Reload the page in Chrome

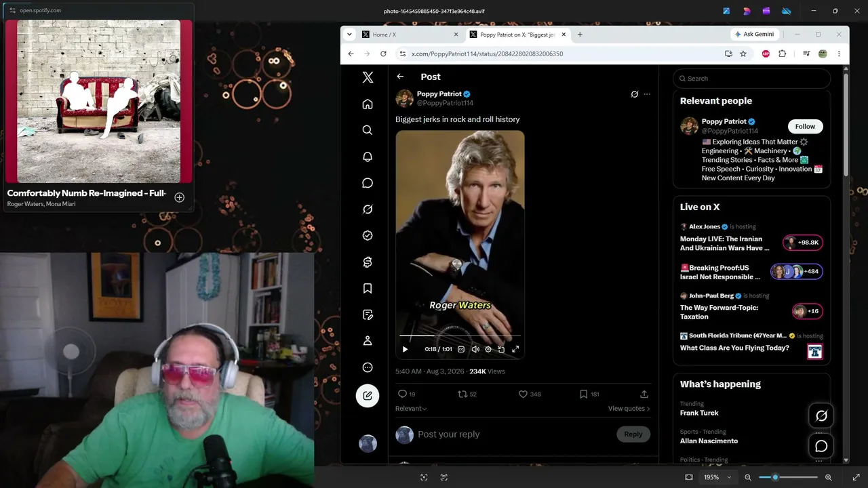point(383,54)
